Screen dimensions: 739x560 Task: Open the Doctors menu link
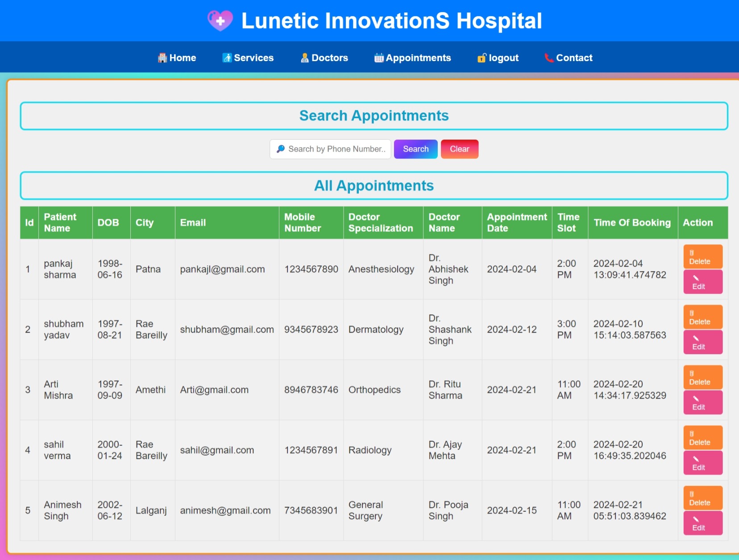(324, 58)
